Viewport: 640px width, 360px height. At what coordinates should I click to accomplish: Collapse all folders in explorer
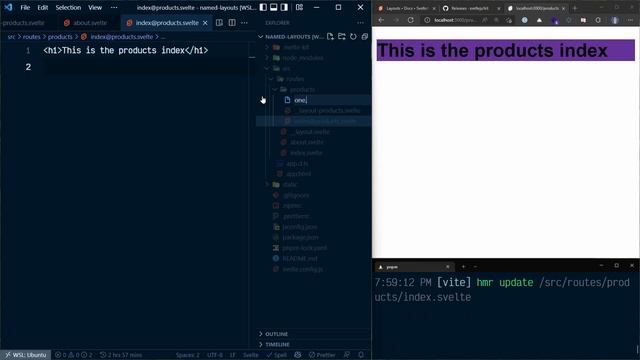point(364,37)
